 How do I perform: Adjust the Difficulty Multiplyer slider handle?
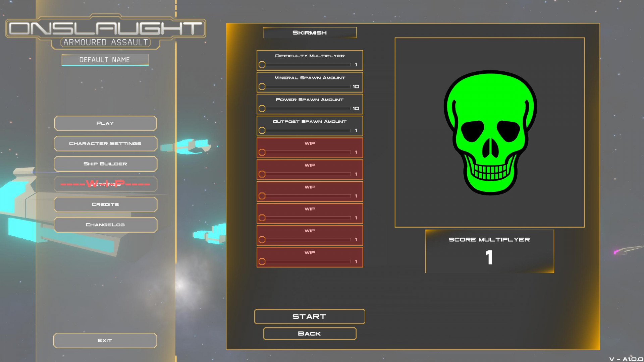tap(262, 65)
